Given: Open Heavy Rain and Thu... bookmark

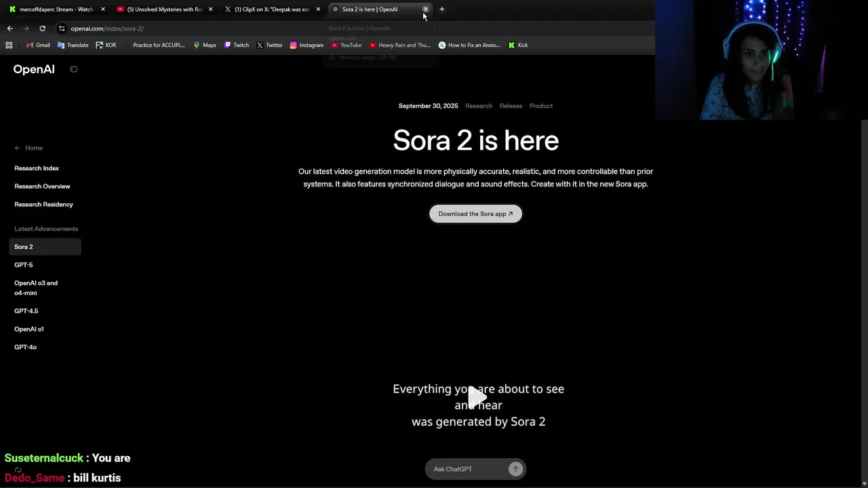Looking at the screenshot, I should [399, 45].
